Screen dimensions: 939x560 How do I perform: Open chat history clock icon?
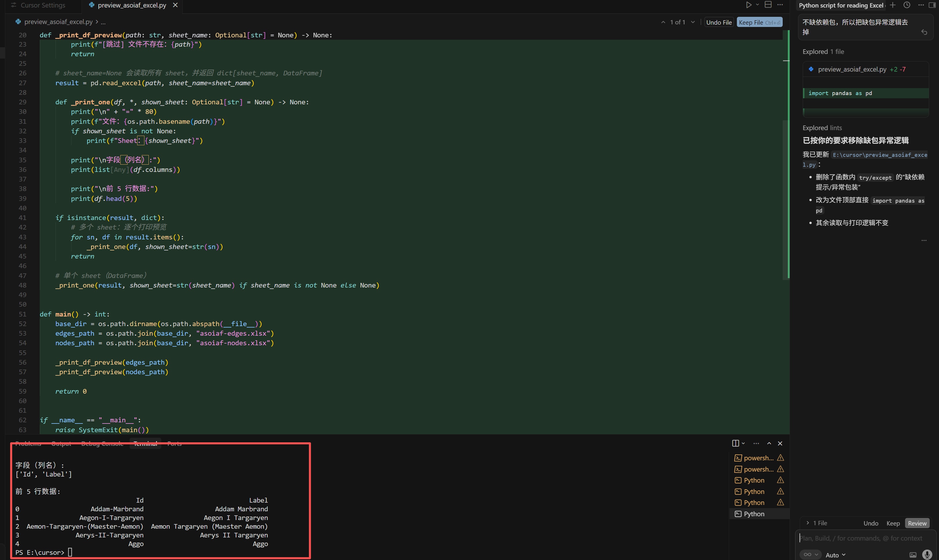907,5
